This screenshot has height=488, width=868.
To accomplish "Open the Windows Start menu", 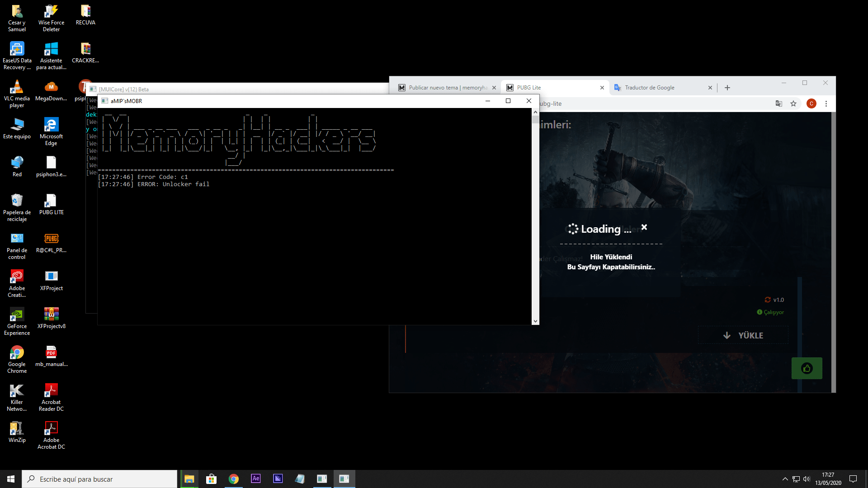I will point(11,479).
